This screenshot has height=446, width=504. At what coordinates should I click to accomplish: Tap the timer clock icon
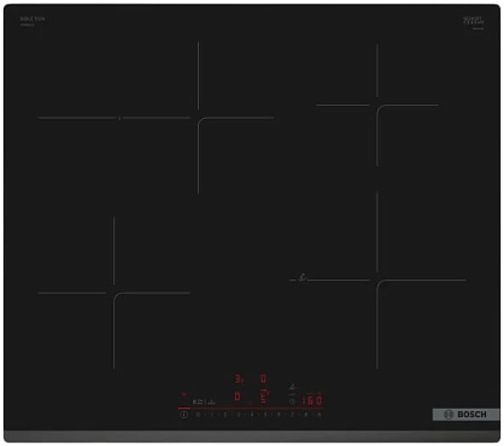click(x=292, y=401)
